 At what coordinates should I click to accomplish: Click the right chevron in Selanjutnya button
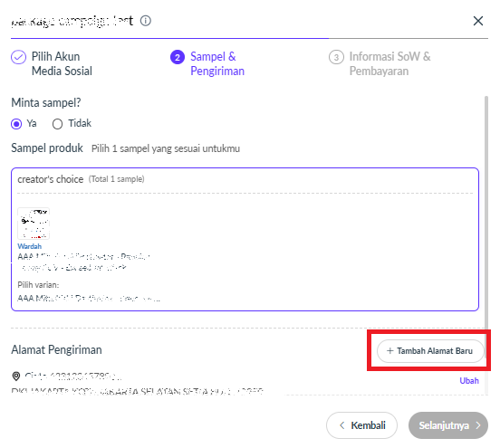(x=478, y=425)
